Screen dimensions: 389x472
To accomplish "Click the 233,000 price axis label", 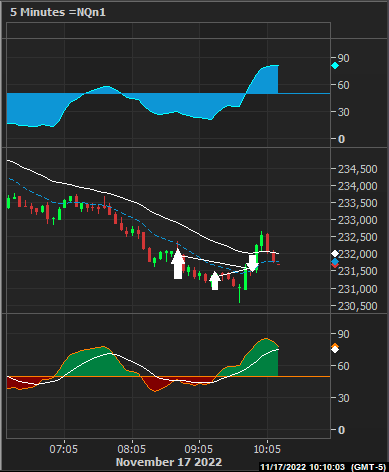I will point(358,220).
